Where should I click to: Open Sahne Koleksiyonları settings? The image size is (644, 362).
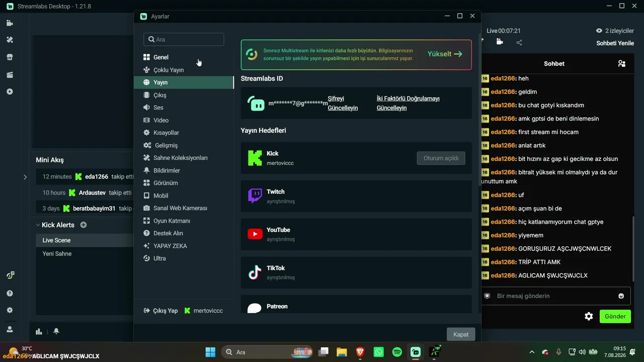pyautogui.click(x=184, y=158)
